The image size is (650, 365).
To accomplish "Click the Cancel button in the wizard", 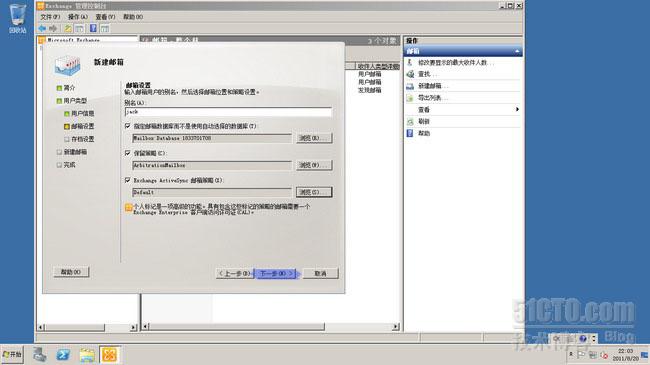I will (x=320, y=273).
